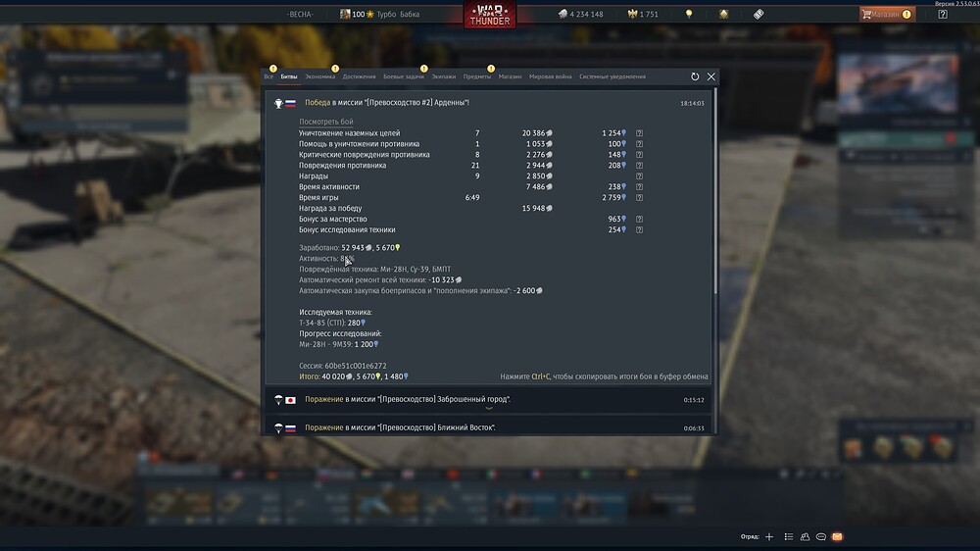Image resolution: width=980 pixels, height=551 pixels.
Task: Click the refresh icon in the message log
Action: (x=695, y=76)
